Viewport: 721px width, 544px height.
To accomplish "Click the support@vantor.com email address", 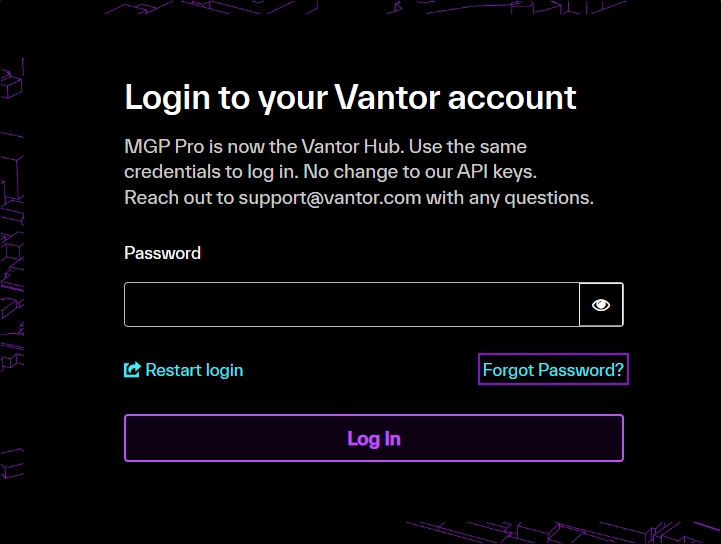I will pos(330,197).
